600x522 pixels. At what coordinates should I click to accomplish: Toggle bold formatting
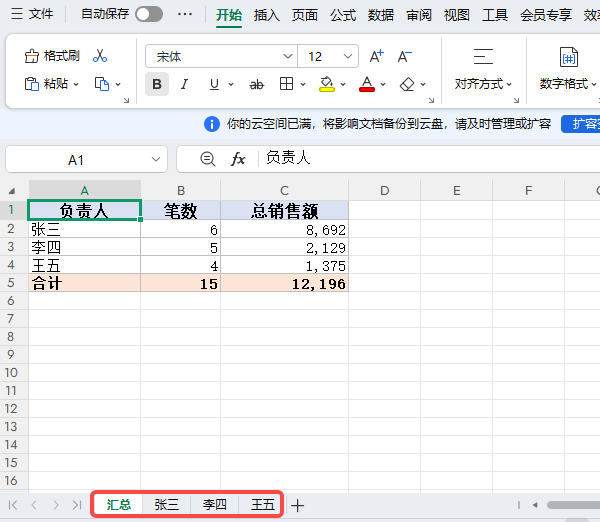click(157, 84)
